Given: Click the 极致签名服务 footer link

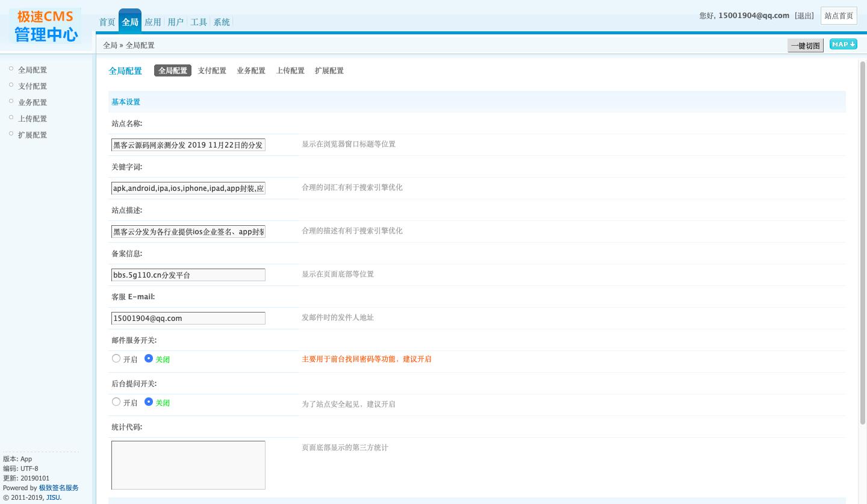Looking at the screenshot, I should pos(58,488).
